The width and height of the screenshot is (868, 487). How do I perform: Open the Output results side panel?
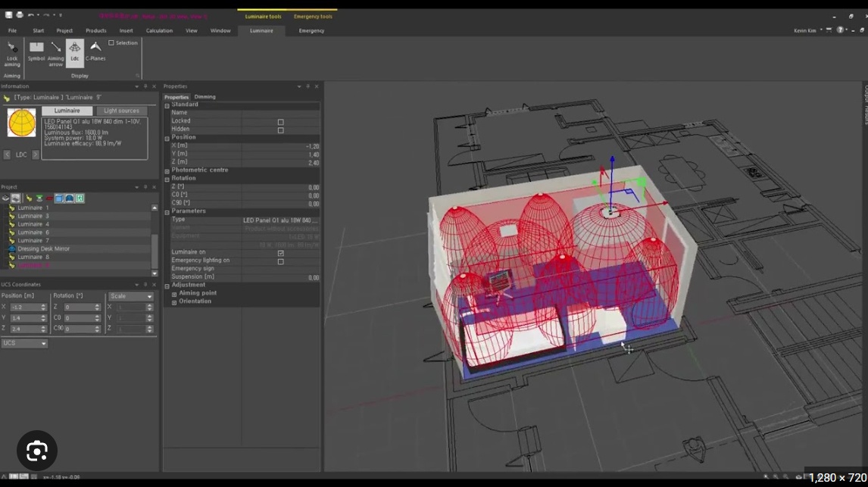click(865, 105)
